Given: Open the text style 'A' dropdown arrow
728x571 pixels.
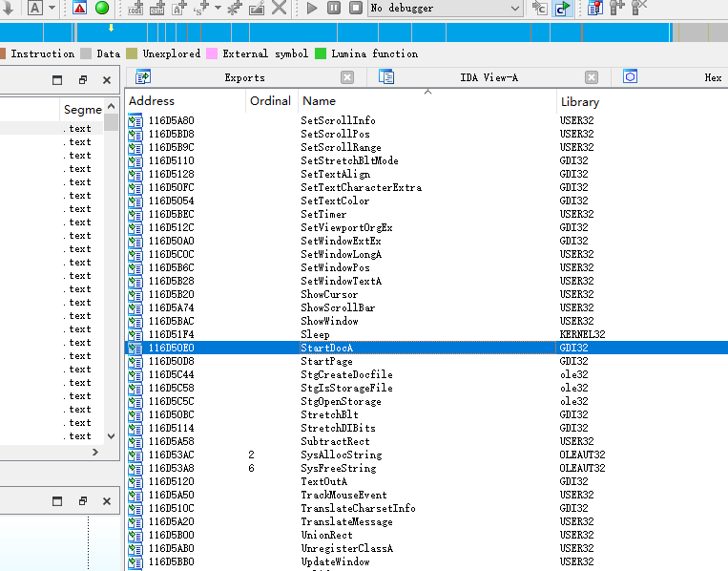Looking at the screenshot, I should [x=50, y=8].
